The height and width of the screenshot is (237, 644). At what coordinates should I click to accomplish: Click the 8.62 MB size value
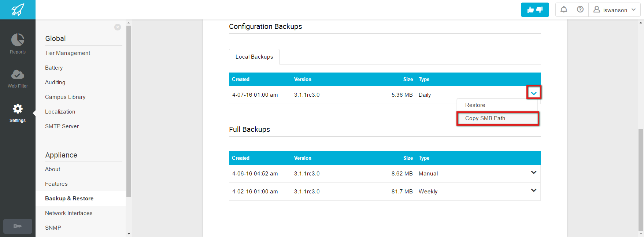coord(402,174)
